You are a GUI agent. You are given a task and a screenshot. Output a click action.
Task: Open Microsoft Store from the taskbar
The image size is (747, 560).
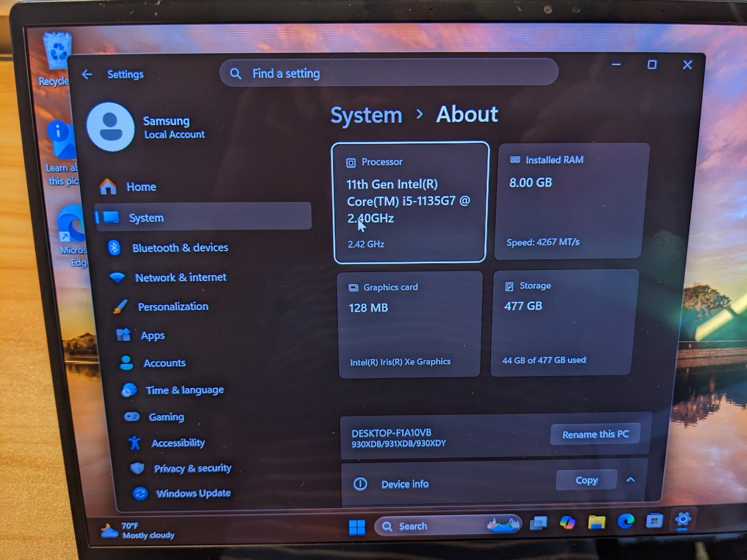654,520
